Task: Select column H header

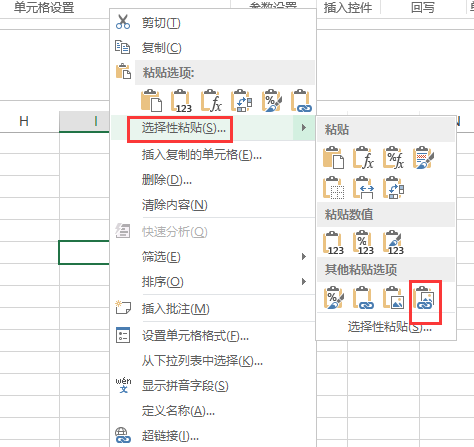Action: point(24,121)
